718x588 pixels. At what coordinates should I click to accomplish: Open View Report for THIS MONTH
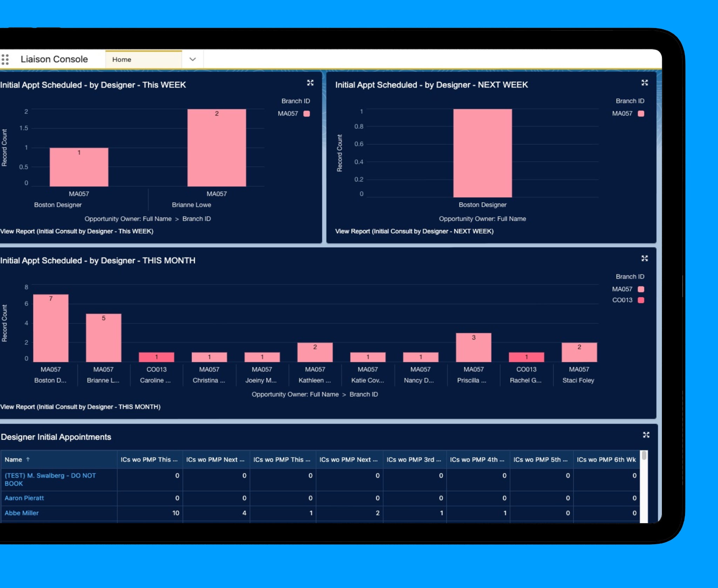(x=80, y=407)
